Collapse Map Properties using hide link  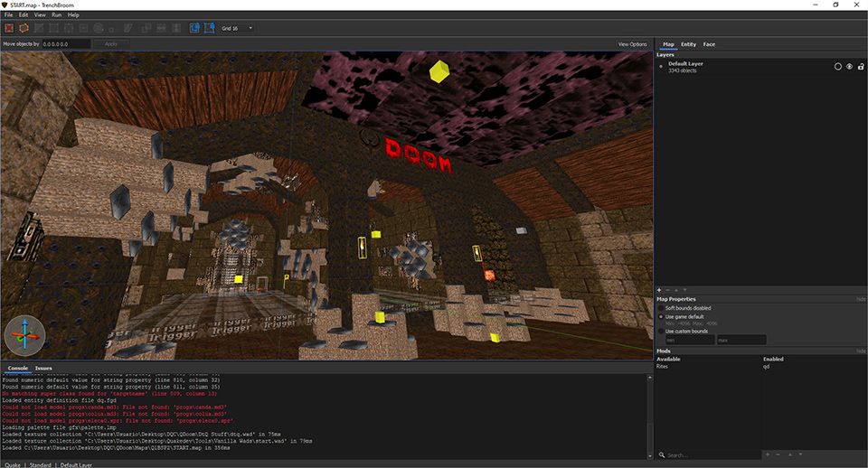click(861, 299)
